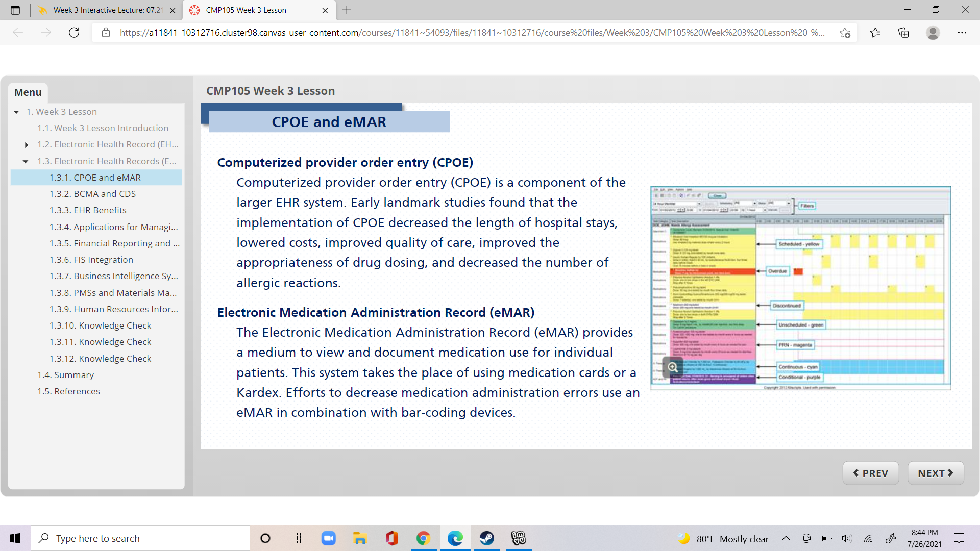Image resolution: width=980 pixels, height=551 pixels.
Task: Zoom the eMAR screenshot with the magnifier icon
Action: (672, 367)
